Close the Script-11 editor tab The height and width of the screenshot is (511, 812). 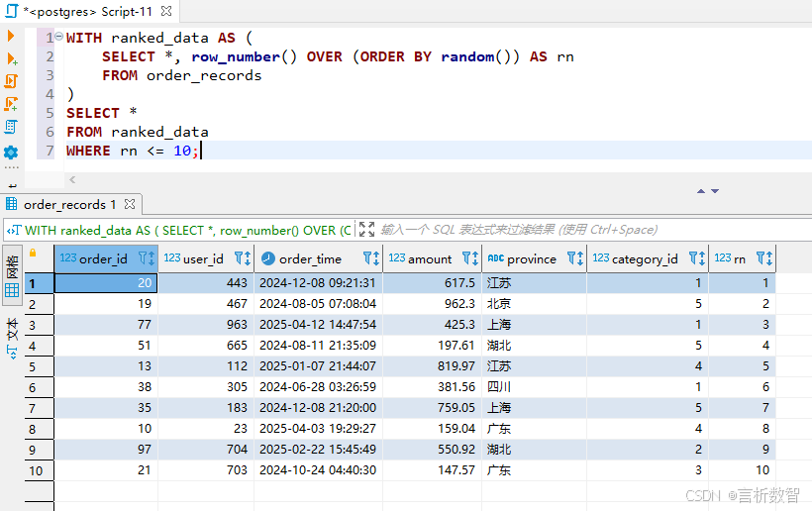click(166, 11)
